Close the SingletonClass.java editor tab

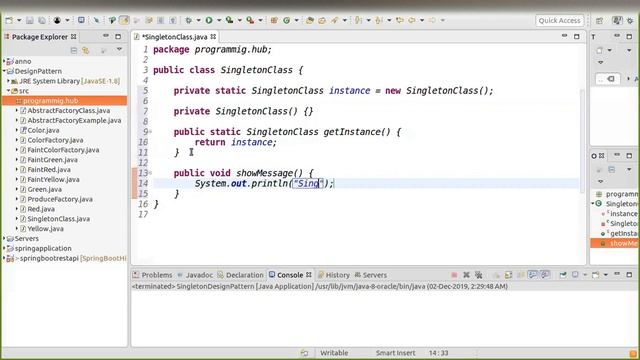213,37
